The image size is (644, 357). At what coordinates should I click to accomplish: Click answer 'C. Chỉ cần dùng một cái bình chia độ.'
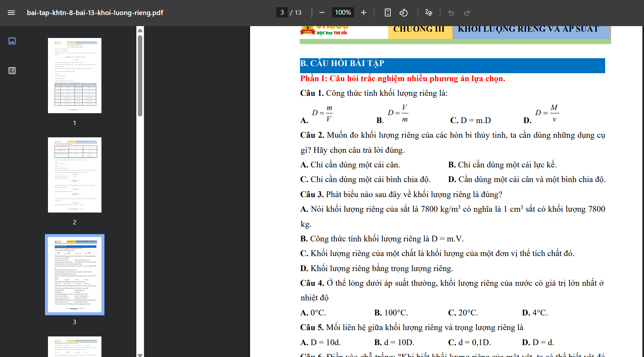[x=365, y=179]
